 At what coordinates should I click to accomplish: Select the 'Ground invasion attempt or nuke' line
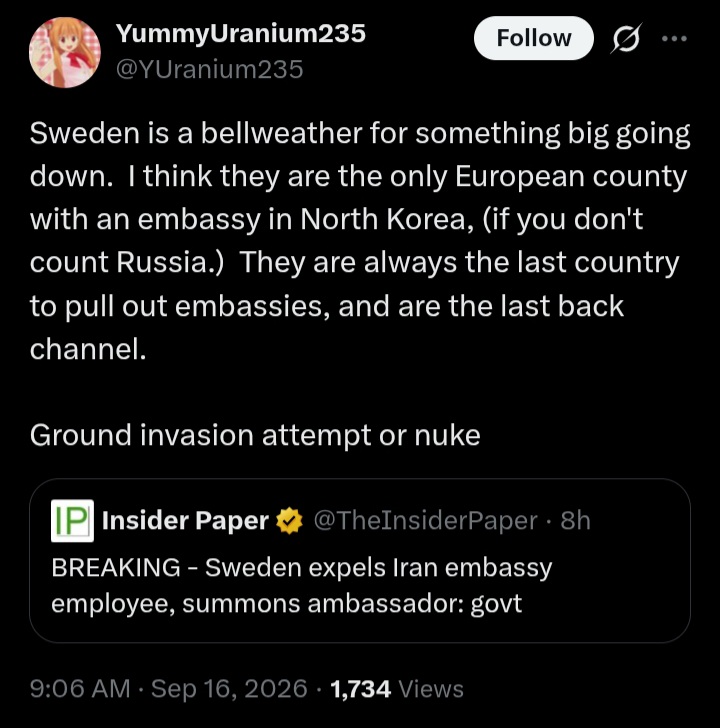255,436
